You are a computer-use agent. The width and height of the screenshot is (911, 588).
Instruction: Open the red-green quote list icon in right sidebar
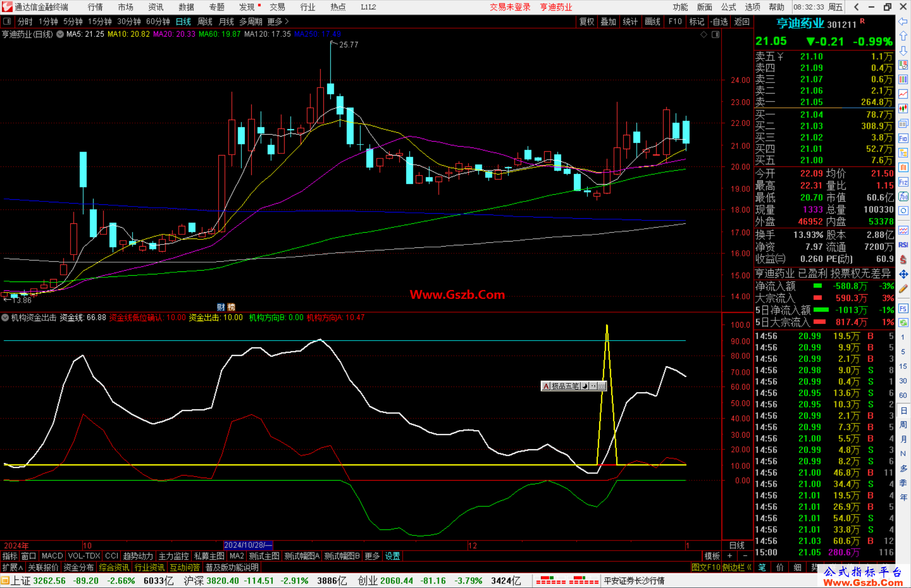coord(903,65)
